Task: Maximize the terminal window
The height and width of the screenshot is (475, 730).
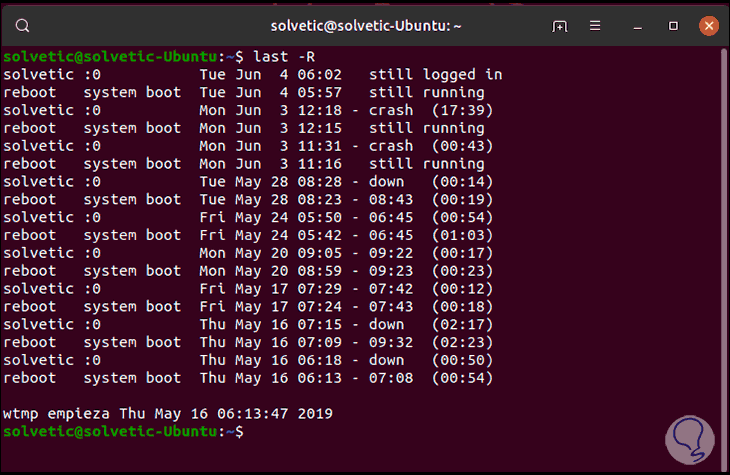Action: (x=673, y=26)
